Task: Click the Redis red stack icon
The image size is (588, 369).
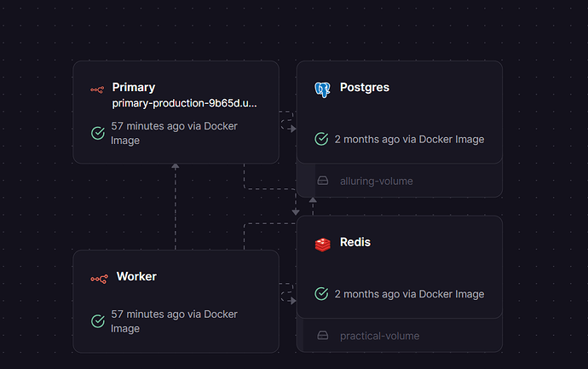Action: pos(322,244)
